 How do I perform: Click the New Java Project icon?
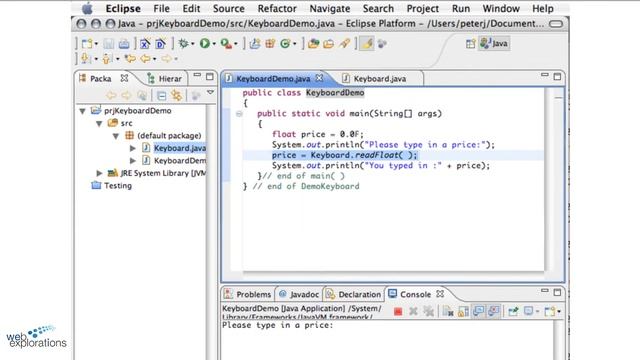[255, 43]
